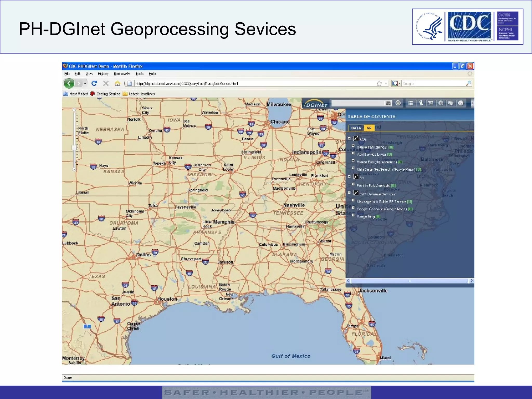Click the Stop loading X icon
The image size is (532, 399).
[x=106, y=83]
